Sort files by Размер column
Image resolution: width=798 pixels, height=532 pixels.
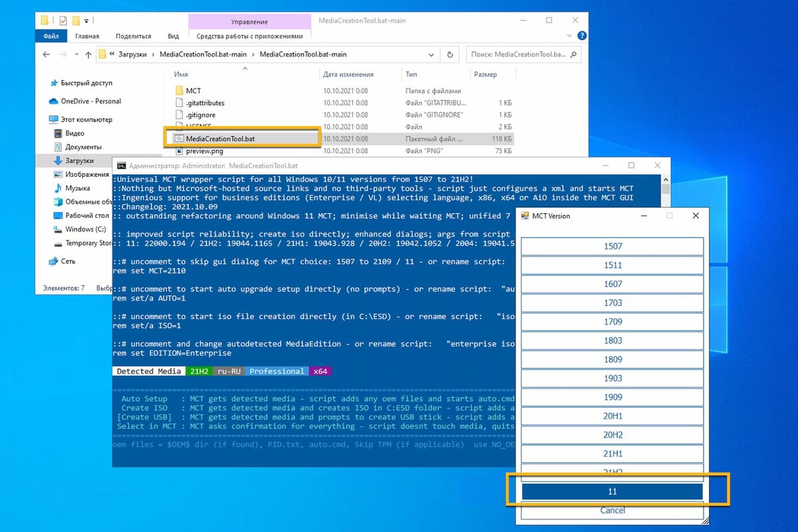click(x=487, y=74)
